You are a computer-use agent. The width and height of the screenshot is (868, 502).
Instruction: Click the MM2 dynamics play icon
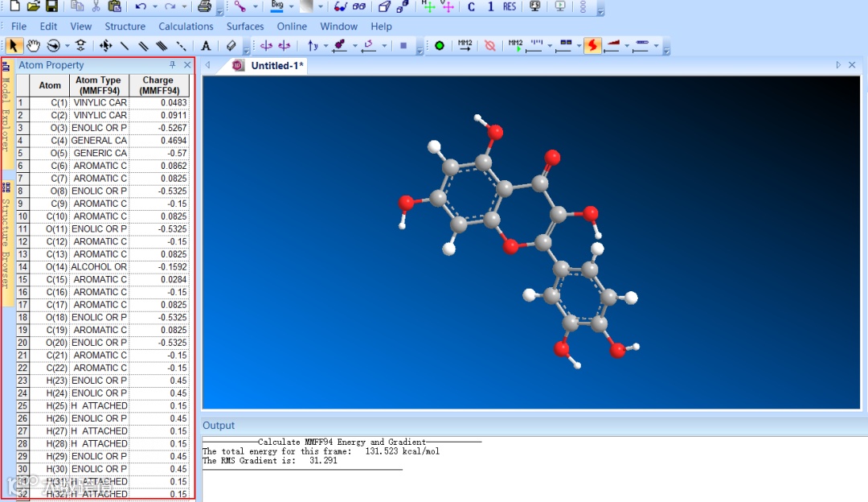click(515, 45)
